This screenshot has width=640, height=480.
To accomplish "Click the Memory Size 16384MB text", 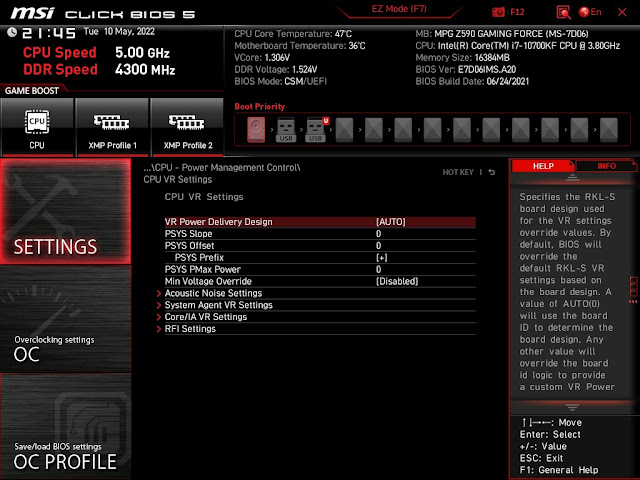I will click(462, 58).
